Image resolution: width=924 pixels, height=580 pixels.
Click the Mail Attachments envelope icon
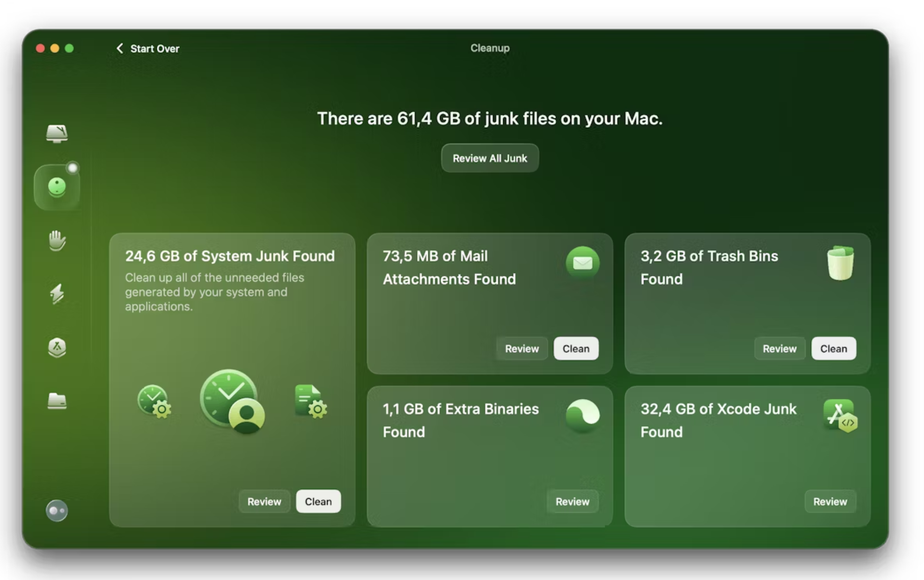tap(582, 263)
